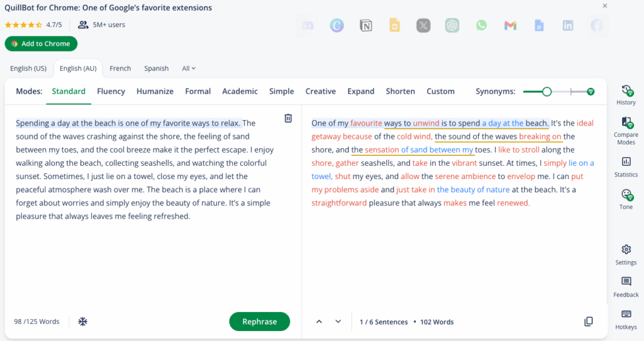The width and height of the screenshot is (644, 341).
Task: Open the Feedback form
Action: pyautogui.click(x=626, y=287)
